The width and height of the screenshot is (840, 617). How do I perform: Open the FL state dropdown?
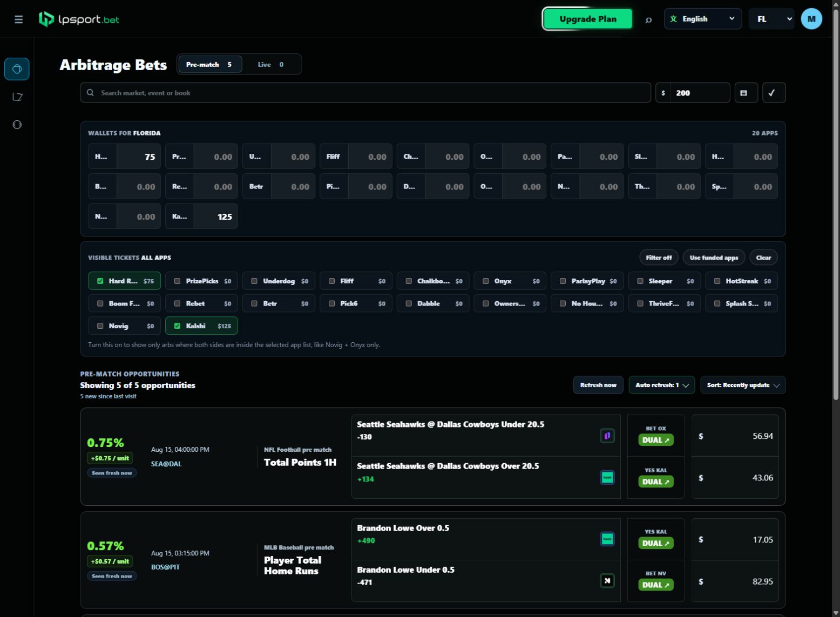pos(771,19)
